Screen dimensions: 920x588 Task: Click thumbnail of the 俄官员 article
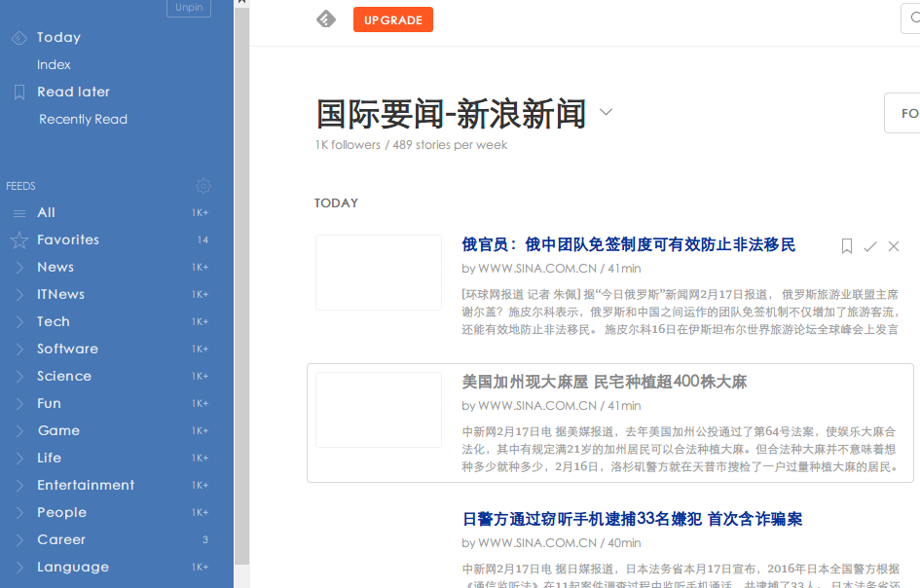[379, 273]
